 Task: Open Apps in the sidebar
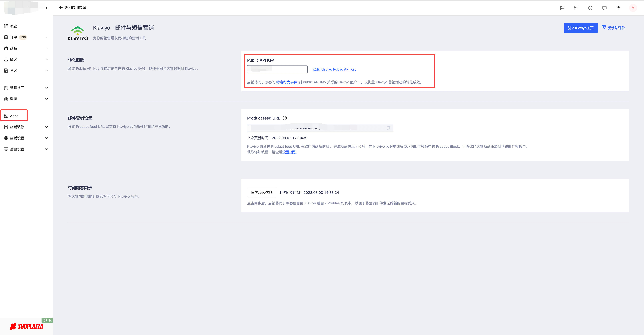pyautogui.click(x=14, y=116)
